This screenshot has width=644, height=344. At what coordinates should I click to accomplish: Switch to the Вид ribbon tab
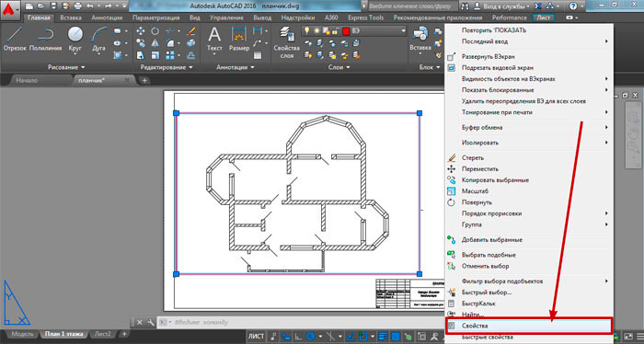(x=195, y=17)
